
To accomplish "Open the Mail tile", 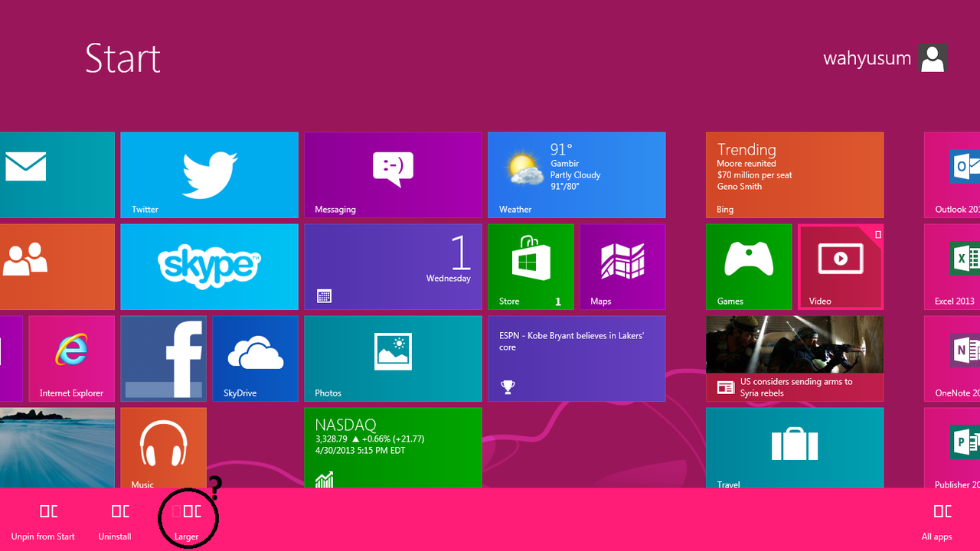I will point(57,175).
